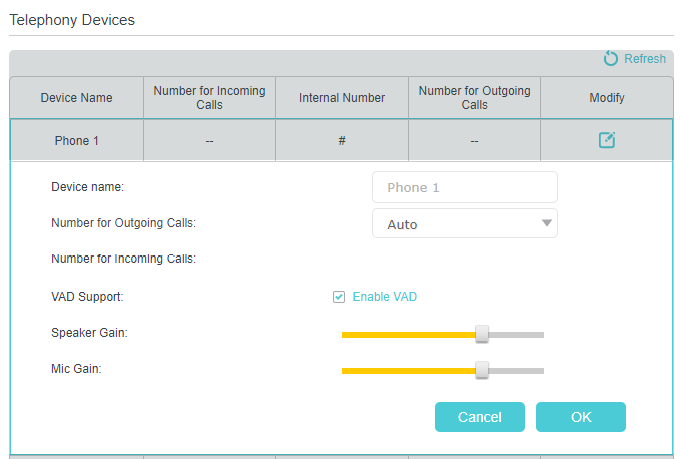Image resolution: width=680 pixels, height=459 pixels.
Task: Click the Refresh text link
Action: (644, 59)
